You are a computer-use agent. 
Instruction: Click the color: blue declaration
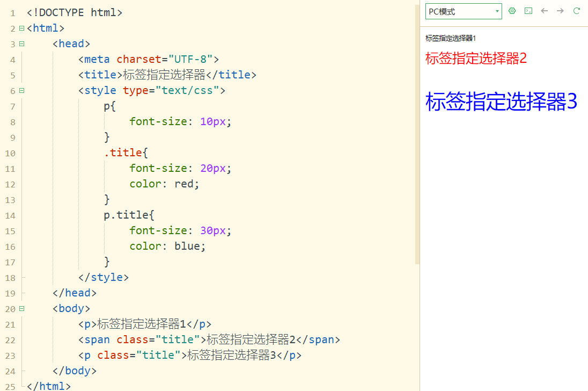point(167,246)
